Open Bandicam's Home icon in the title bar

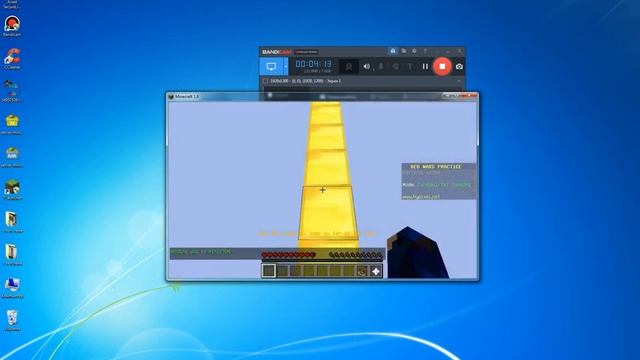[x=393, y=51]
